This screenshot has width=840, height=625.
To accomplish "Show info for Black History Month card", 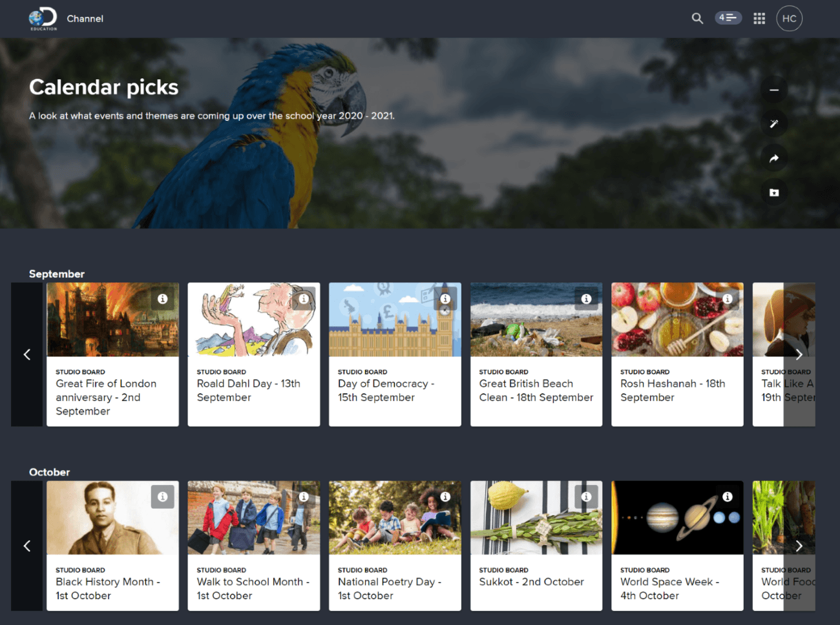I will 163,497.
